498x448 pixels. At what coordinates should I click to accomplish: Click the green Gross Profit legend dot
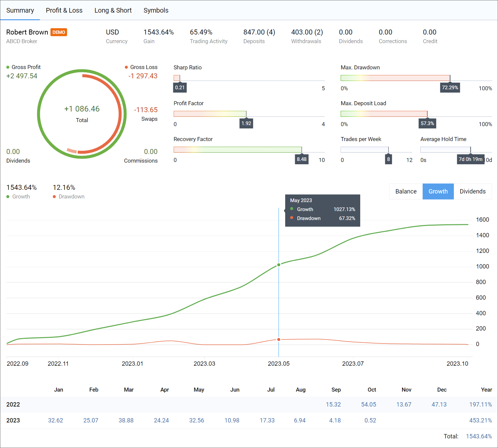tap(8, 67)
